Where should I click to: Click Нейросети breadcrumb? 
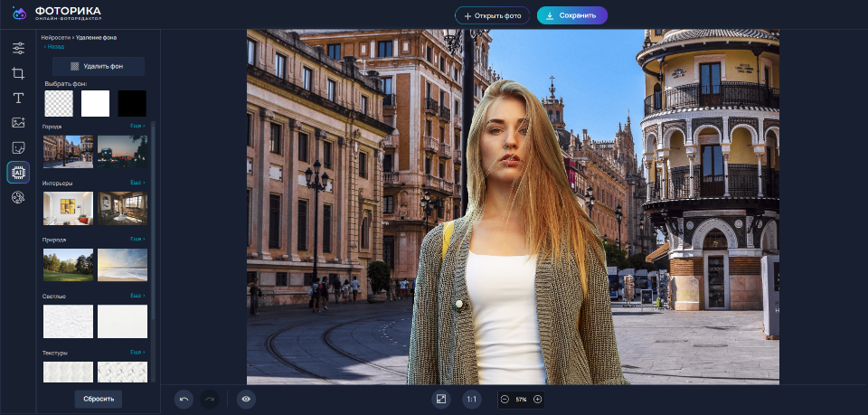56,38
